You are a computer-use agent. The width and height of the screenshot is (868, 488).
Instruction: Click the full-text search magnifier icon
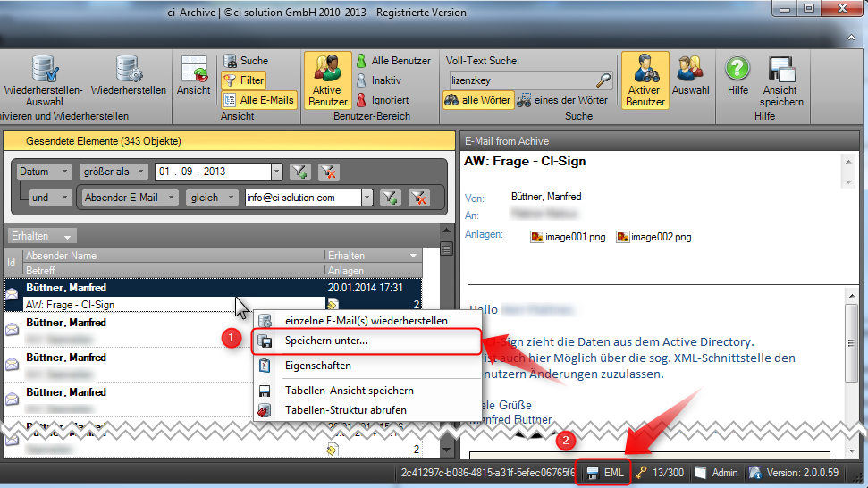(604, 80)
